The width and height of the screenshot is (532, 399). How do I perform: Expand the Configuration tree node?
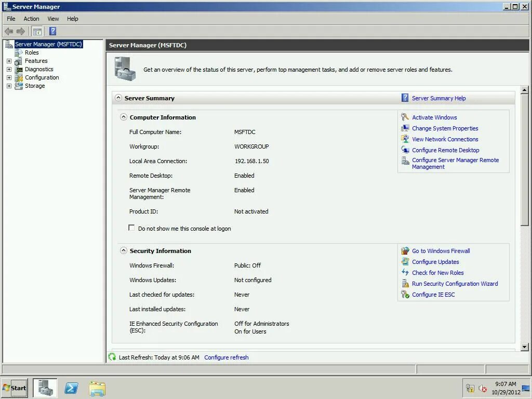pos(9,78)
